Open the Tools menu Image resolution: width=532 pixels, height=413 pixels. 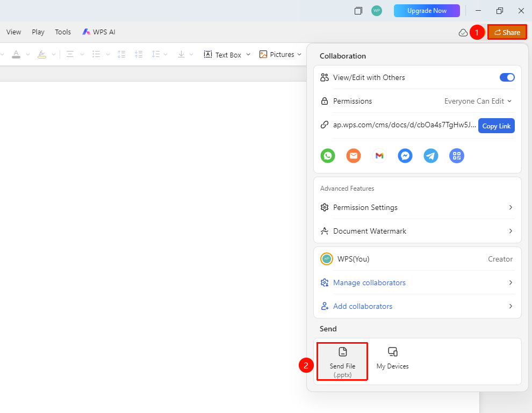point(63,32)
